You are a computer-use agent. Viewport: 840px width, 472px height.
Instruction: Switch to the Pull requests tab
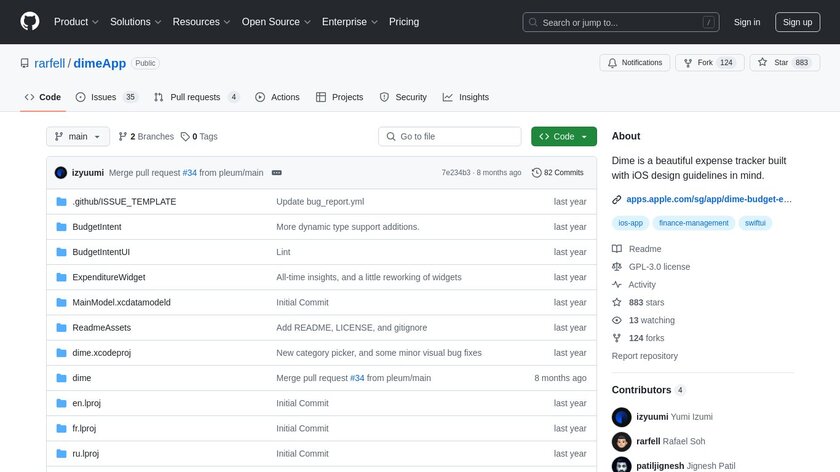196,97
